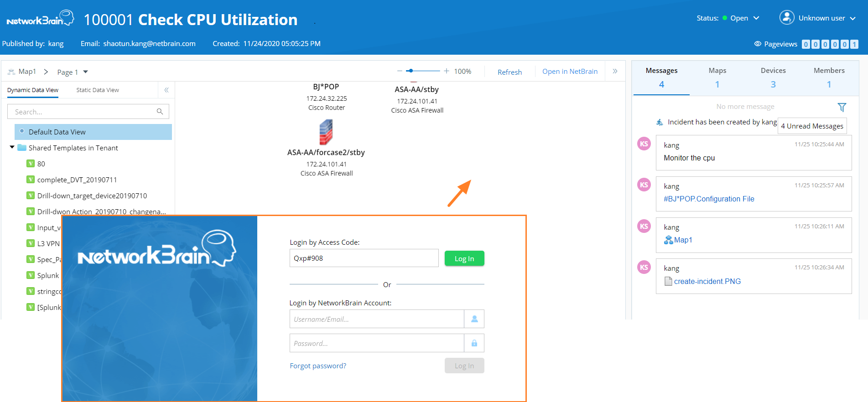Click the lock icon in password field
Viewport: 868px width, 402px height.
pyautogui.click(x=474, y=343)
